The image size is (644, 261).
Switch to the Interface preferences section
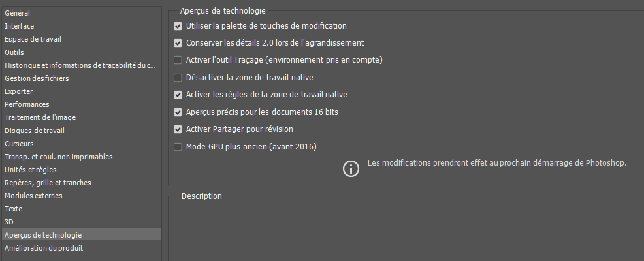coord(20,26)
